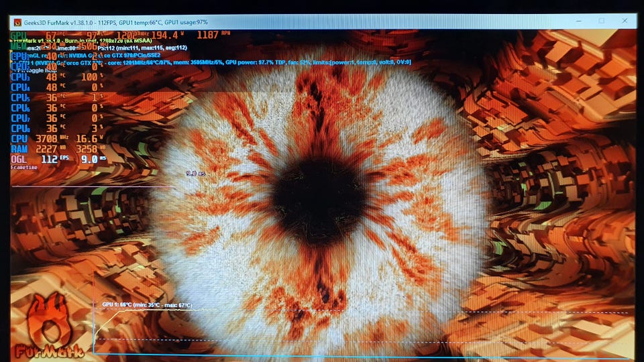Image resolution: width=644 pixels, height=362 pixels.
Task: Click the CPU7 36°C overlay row
Action: tap(56, 118)
